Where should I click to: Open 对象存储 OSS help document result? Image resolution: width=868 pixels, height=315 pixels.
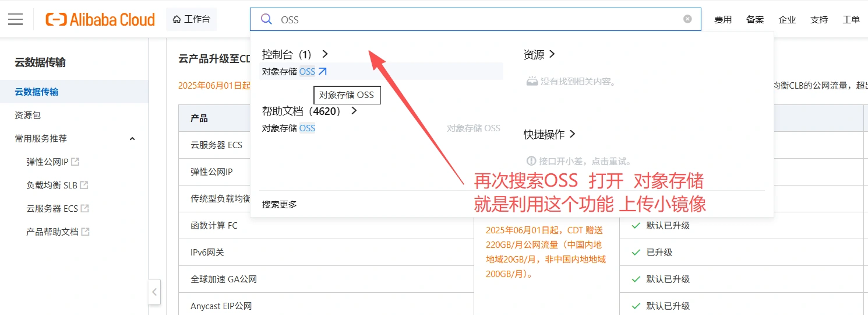288,128
